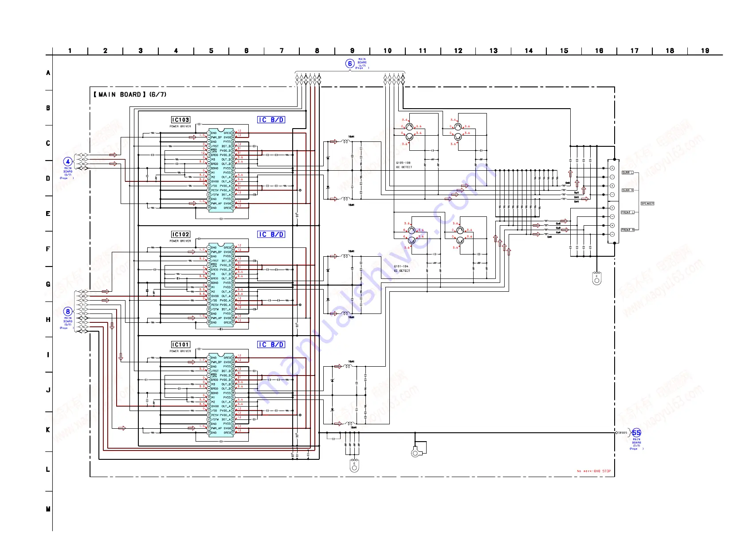Viewport: 745px width, 560px height.
Task: Click the IC103 chip body
Action: pos(221,171)
